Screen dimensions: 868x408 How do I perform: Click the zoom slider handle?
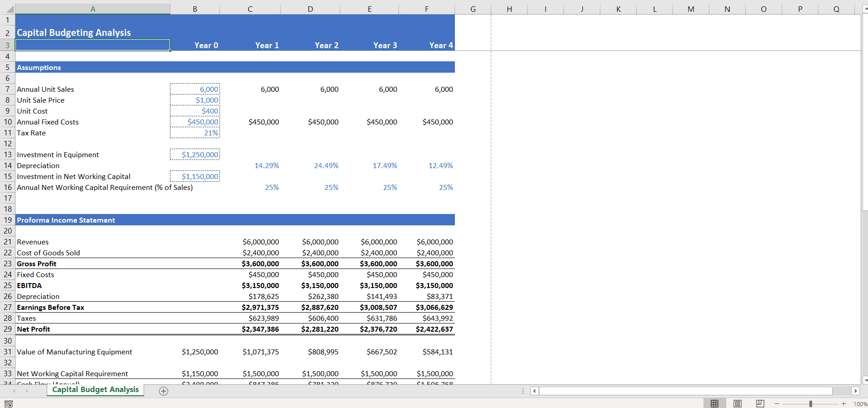click(x=810, y=403)
